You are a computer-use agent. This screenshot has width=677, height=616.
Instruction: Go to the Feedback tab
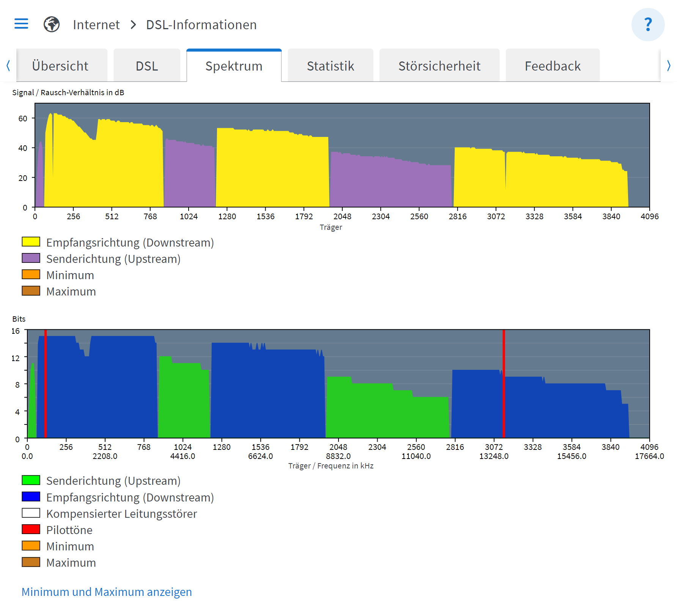tap(553, 66)
